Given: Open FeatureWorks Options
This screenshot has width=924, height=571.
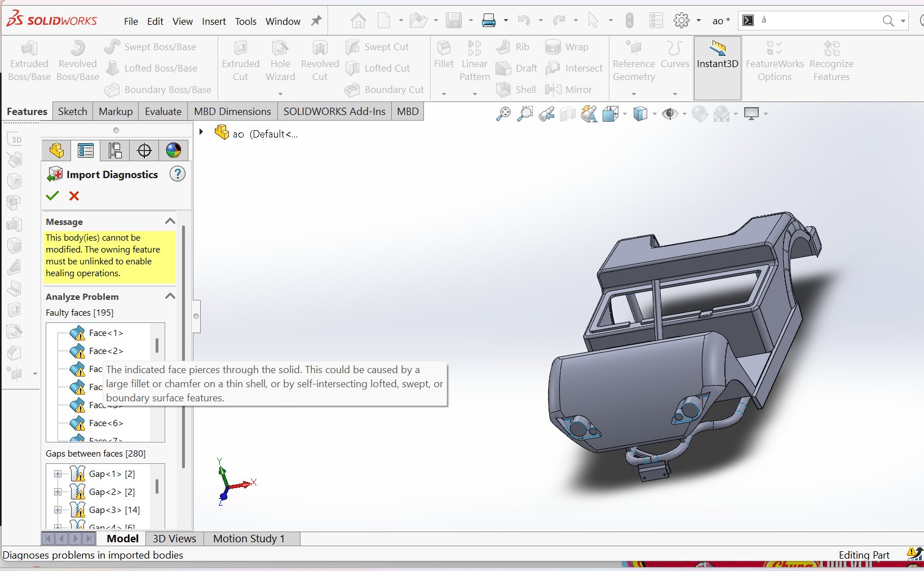Looking at the screenshot, I should [775, 61].
